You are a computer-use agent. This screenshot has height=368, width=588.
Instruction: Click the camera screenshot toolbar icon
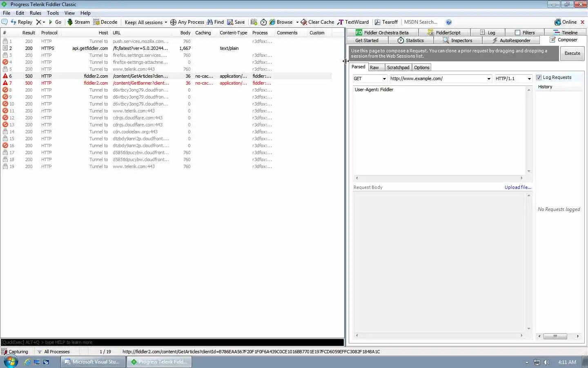[x=254, y=22]
